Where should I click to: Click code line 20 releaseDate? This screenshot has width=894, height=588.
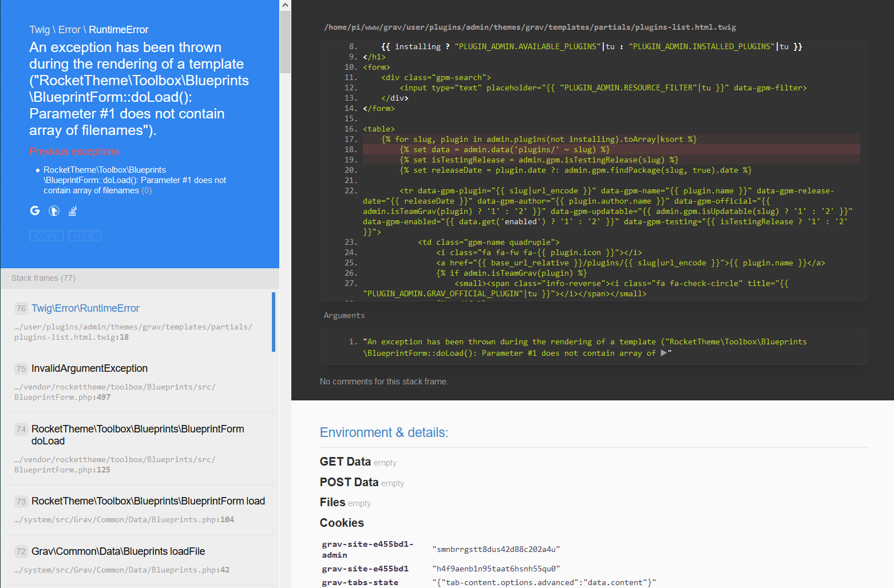pos(575,170)
